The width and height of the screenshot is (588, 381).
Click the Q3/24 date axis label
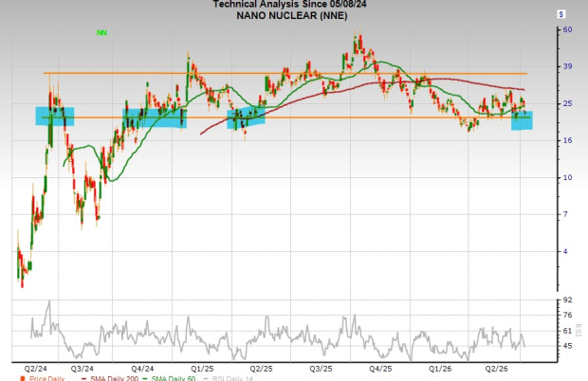coord(83,369)
